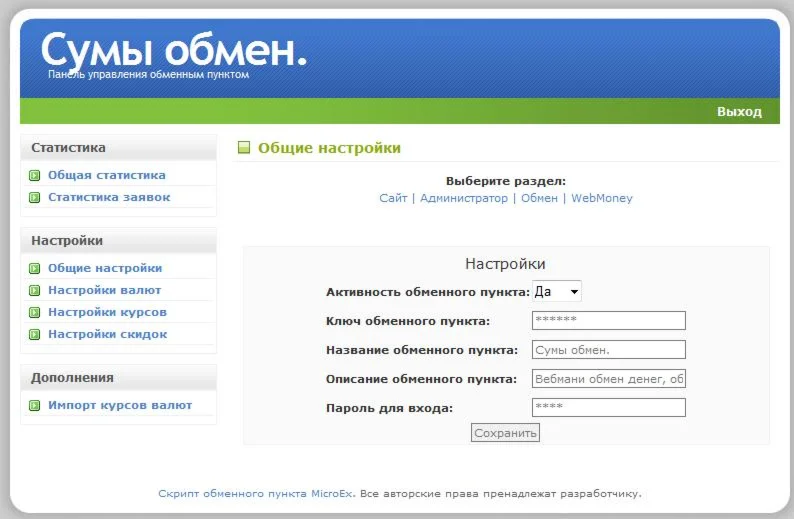Click the green icon beside Настройки скидок

(x=34, y=335)
